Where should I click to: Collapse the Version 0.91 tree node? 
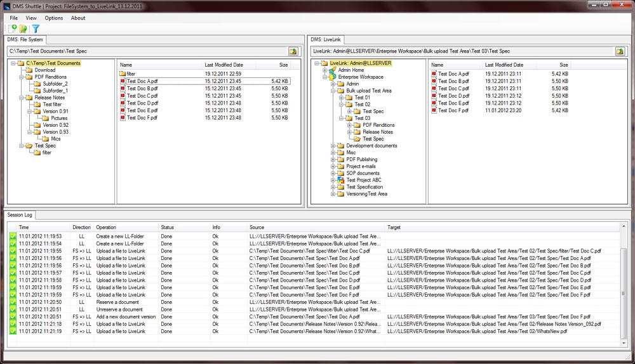29,111
